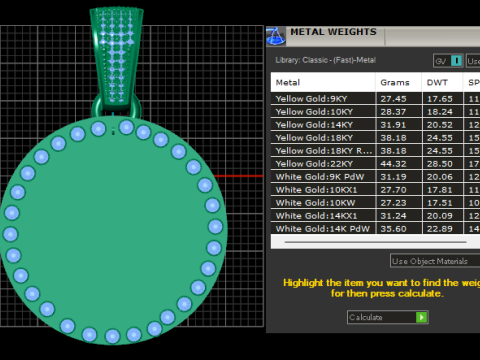Select the Yellow Gold:9KY row
480x360 pixels.
point(375,99)
